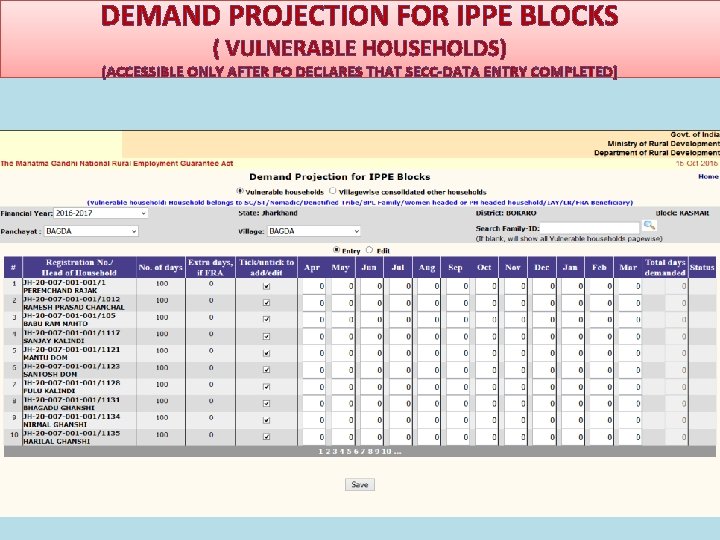Viewport: 720px width, 540px height.
Task: Click Total days demanded field for MANTU DOM
Action: 676,353
